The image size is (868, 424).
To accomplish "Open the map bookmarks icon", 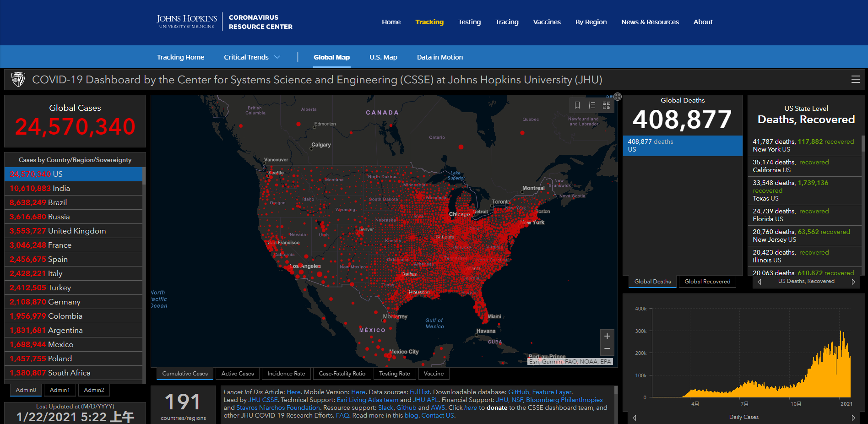I will 577,105.
